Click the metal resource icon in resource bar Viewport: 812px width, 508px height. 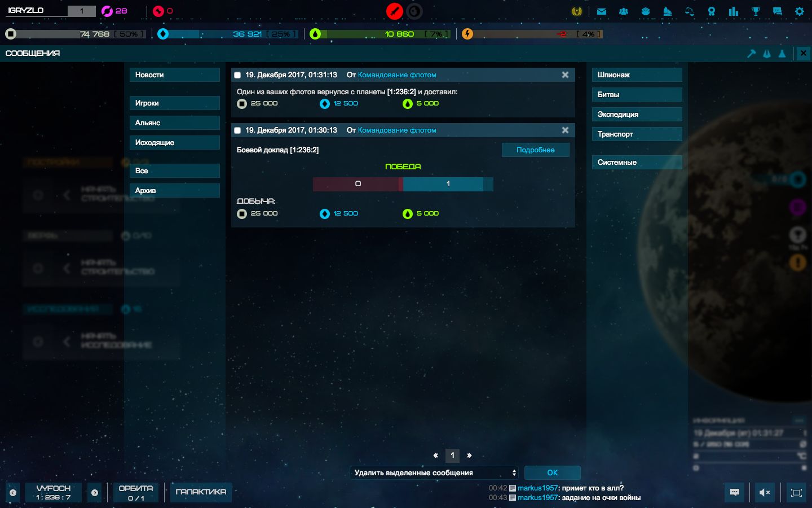(x=11, y=34)
